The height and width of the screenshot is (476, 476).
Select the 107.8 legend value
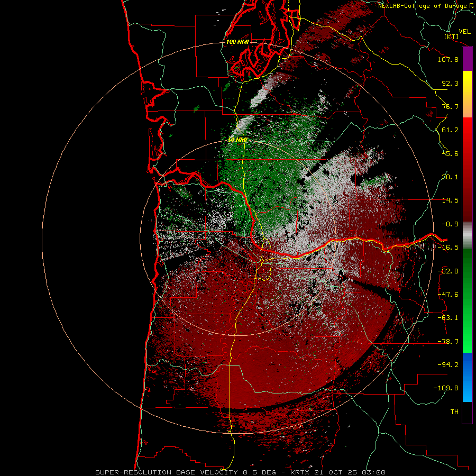pos(448,59)
